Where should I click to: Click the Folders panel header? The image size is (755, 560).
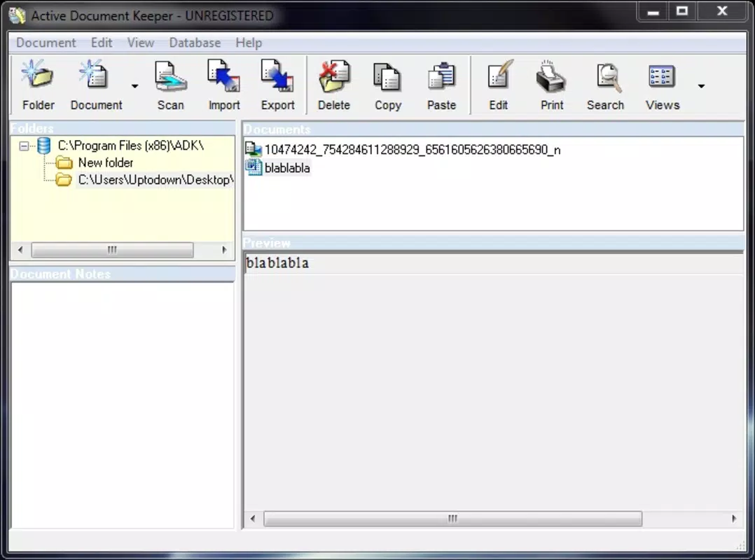[123, 129]
